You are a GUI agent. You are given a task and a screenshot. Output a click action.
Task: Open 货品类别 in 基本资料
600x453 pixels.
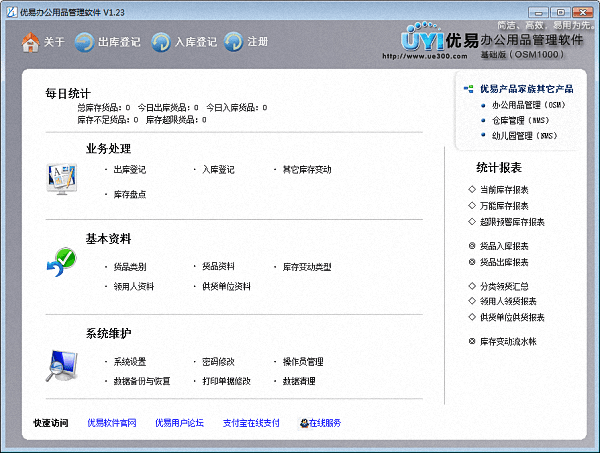[129, 267]
